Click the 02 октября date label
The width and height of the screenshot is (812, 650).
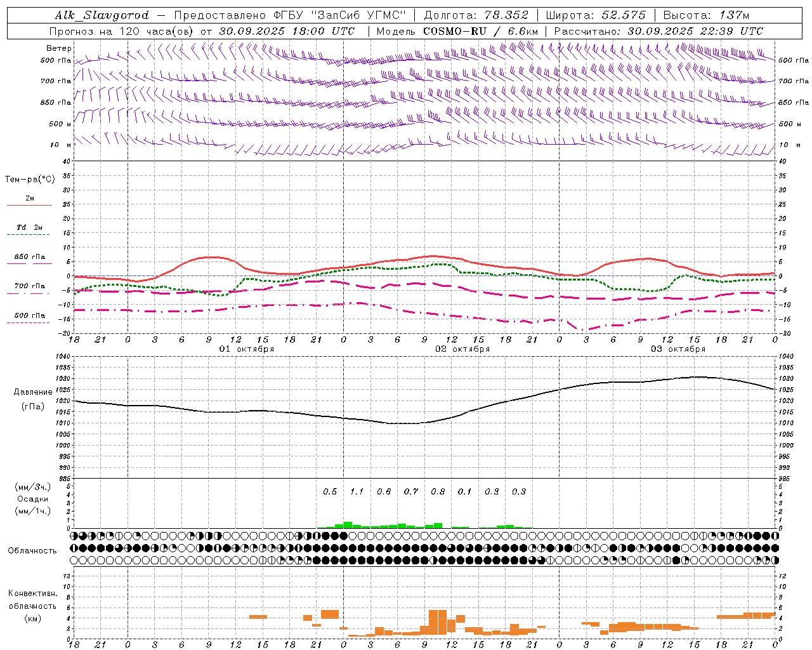pyautogui.click(x=462, y=349)
